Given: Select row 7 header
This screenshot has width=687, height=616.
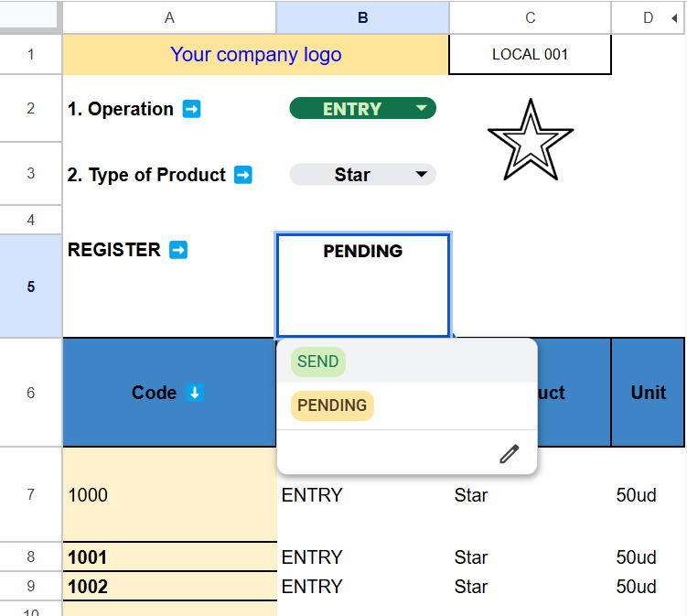Looking at the screenshot, I should (x=31, y=495).
